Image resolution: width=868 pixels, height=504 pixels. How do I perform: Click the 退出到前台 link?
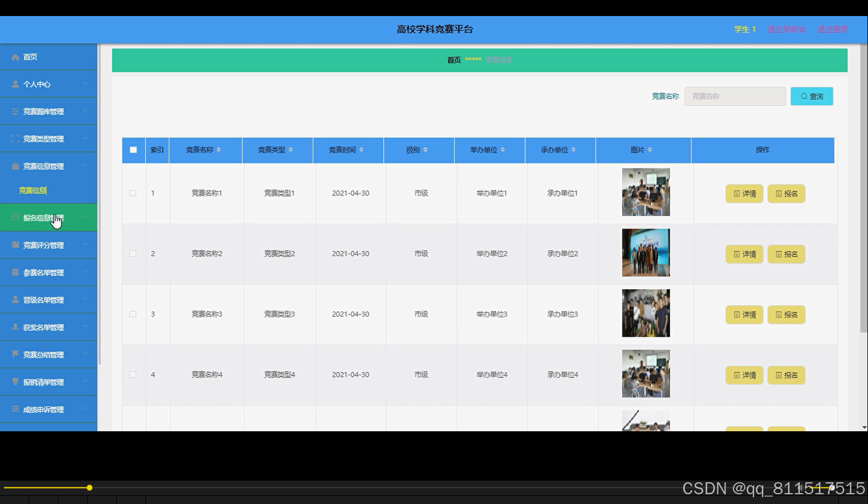coord(787,29)
